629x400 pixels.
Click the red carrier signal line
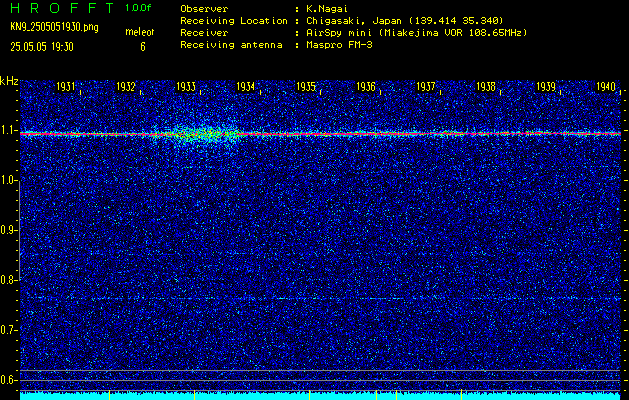click(x=320, y=133)
